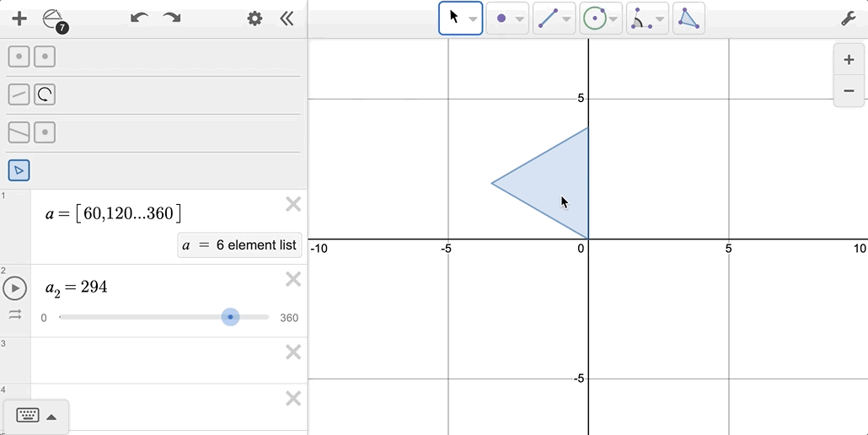This screenshot has height=435, width=868.
Task: Select the Polygon tool
Action: click(x=689, y=19)
